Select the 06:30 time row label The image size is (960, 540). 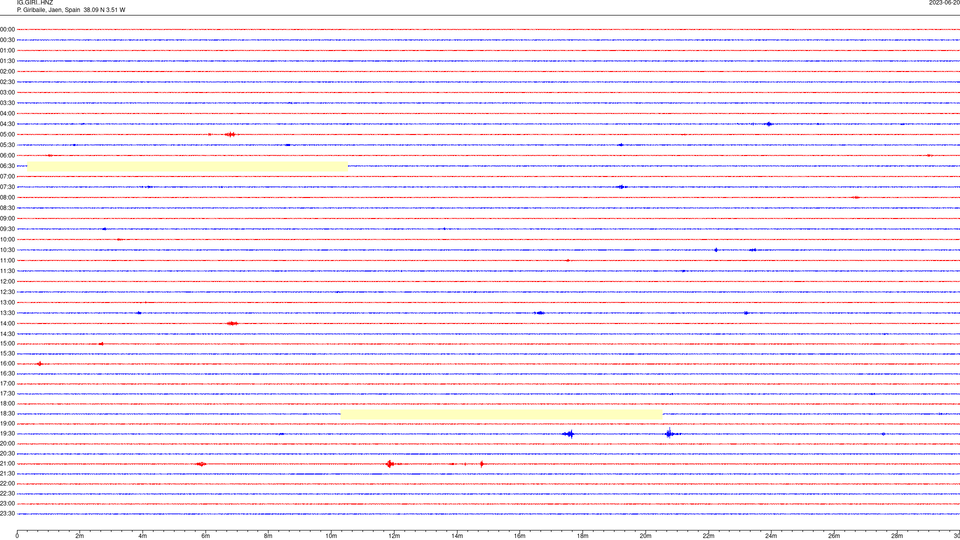(7, 166)
